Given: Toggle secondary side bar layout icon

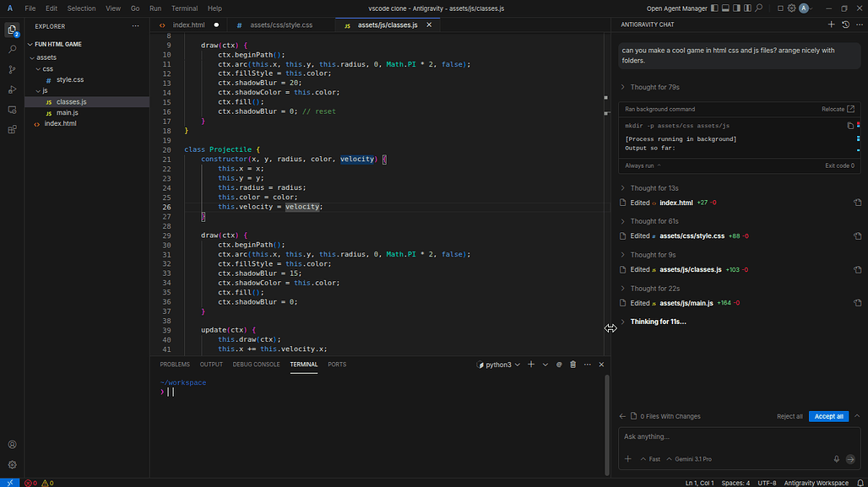Looking at the screenshot, I should (x=736, y=8).
